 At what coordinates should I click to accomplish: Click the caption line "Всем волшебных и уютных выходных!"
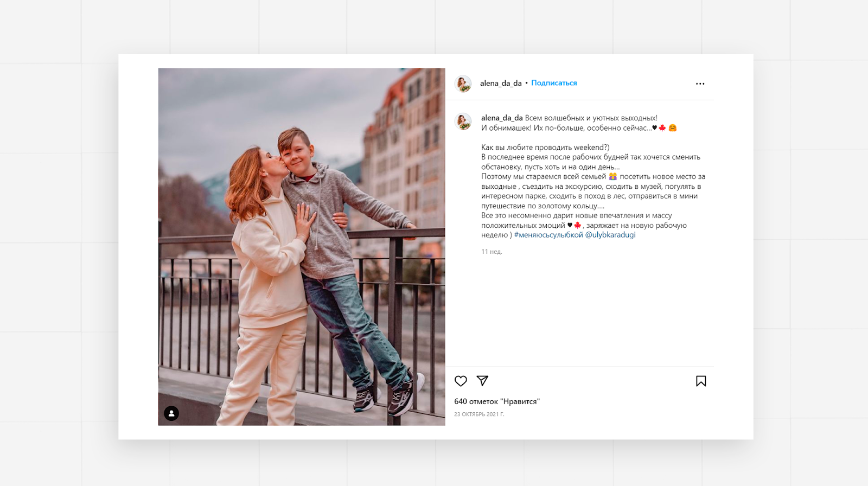591,118
